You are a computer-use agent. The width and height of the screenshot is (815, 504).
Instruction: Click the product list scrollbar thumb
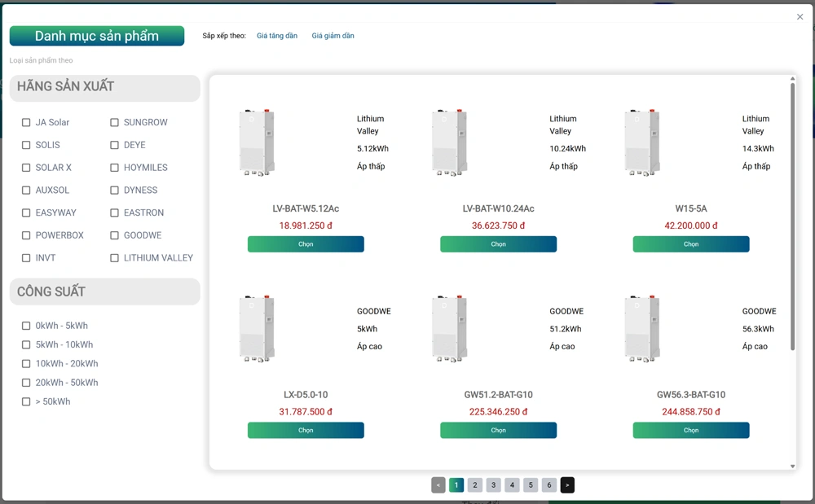(793, 217)
